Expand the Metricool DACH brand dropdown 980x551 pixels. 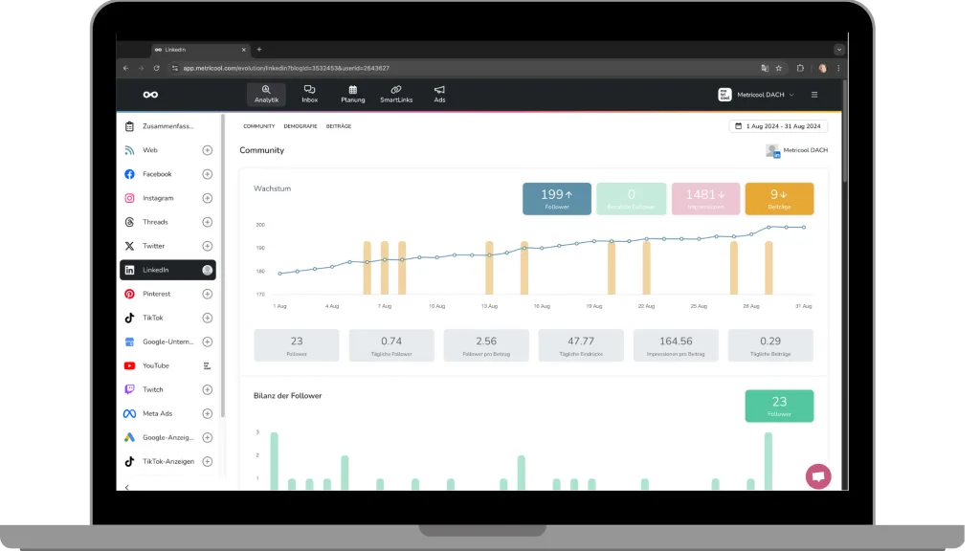click(756, 95)
